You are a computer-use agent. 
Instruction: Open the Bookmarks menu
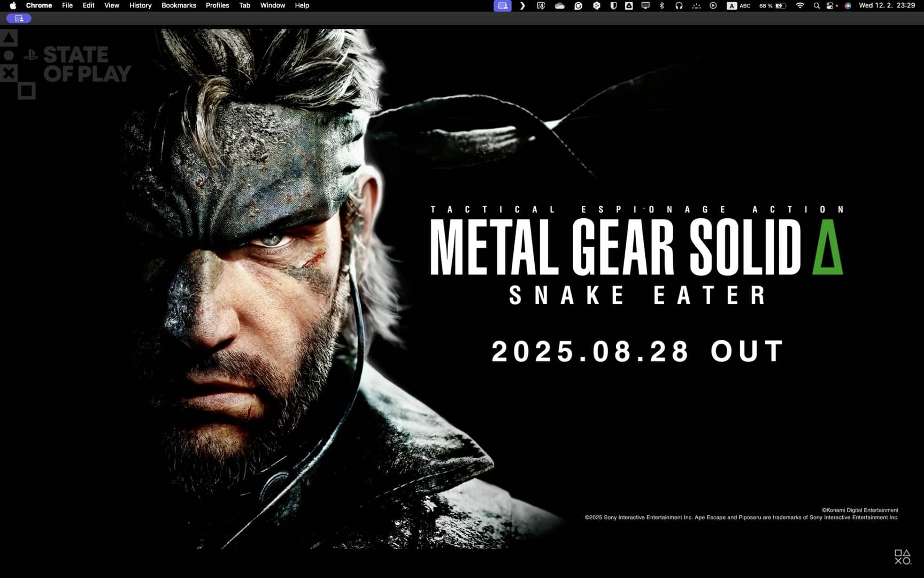tap(179, 5)
